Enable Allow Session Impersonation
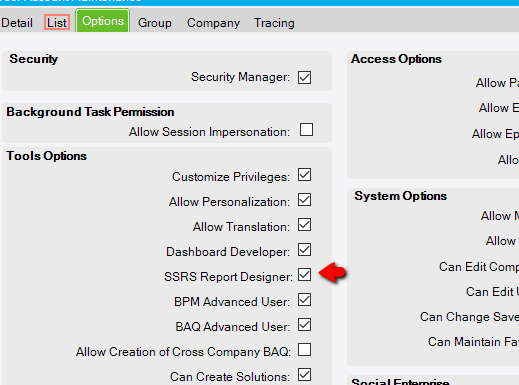The image size is (519, 385). (306, 130)
